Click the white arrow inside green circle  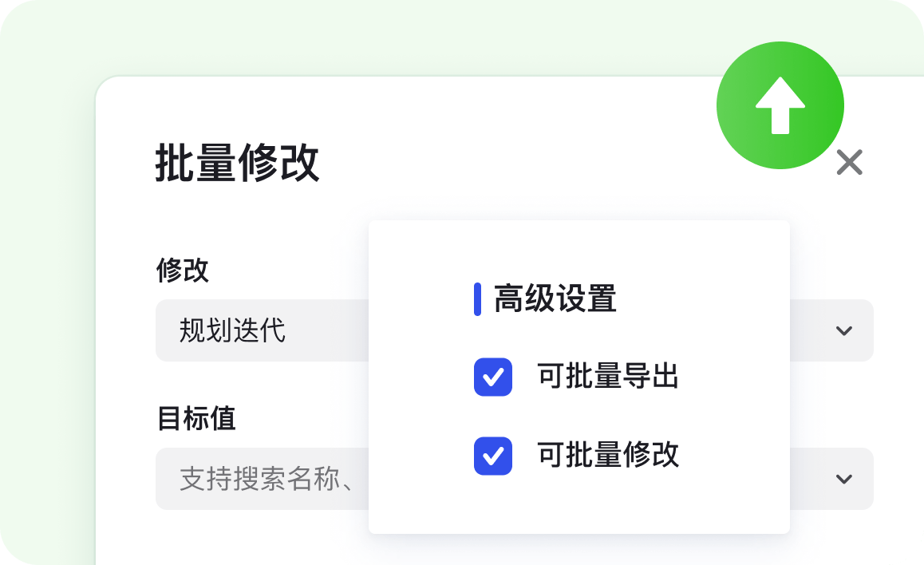780,107
